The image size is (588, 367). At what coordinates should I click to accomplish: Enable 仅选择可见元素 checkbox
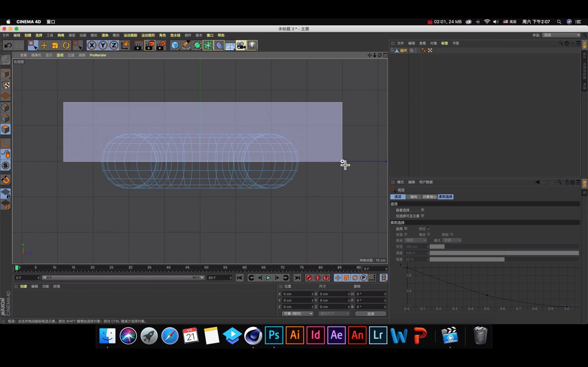point(423,216)
